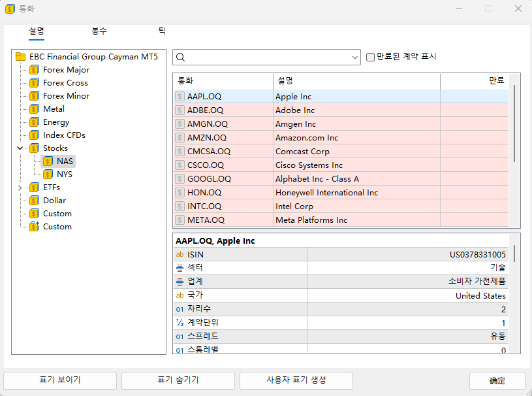Select the Honeywell International Inc cell

pos(356,193)
